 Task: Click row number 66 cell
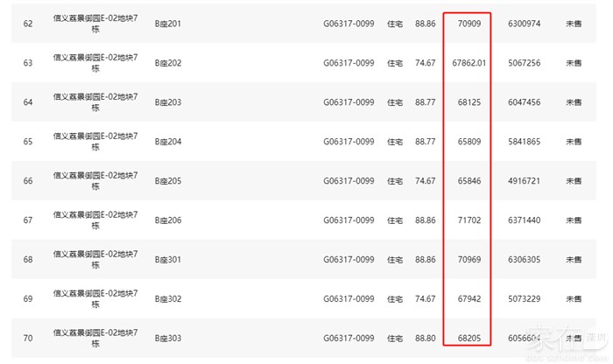click(28, 181)
